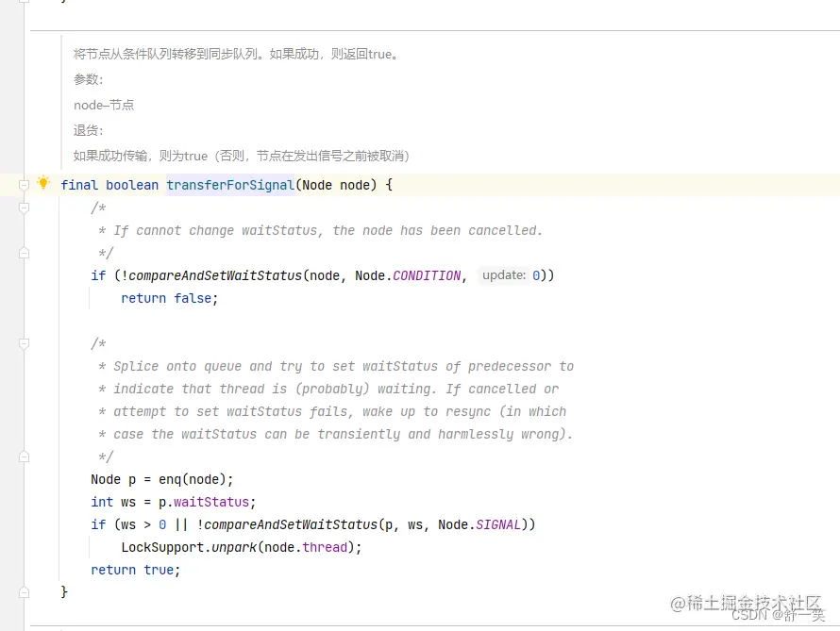The width and height of the screenshot is (840, 631).
Task: Click the 'int' keyword in 'int ws'
Action: [102, 502]
